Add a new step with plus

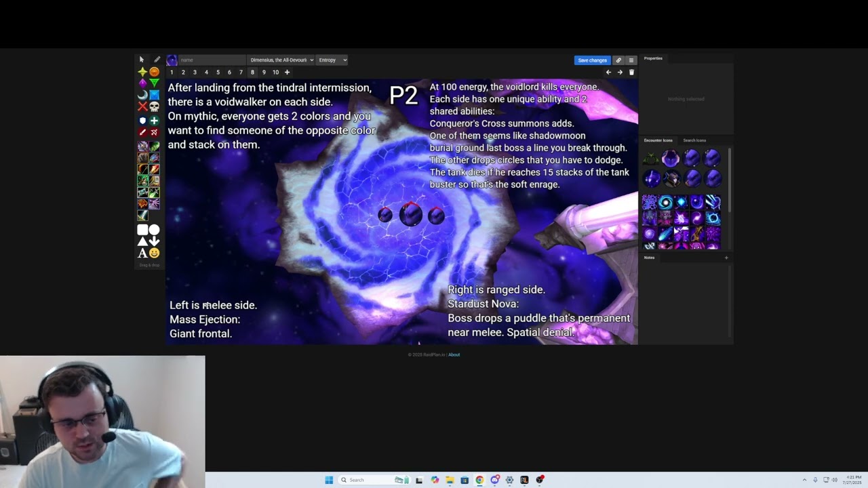287,73
